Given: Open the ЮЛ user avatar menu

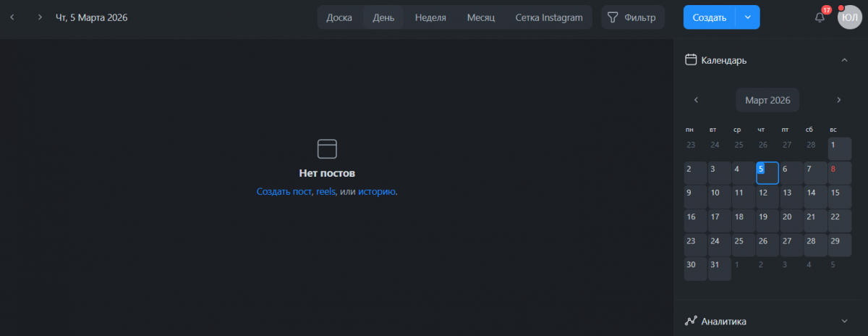Looking at the screenshot, I should coord(849,17).
